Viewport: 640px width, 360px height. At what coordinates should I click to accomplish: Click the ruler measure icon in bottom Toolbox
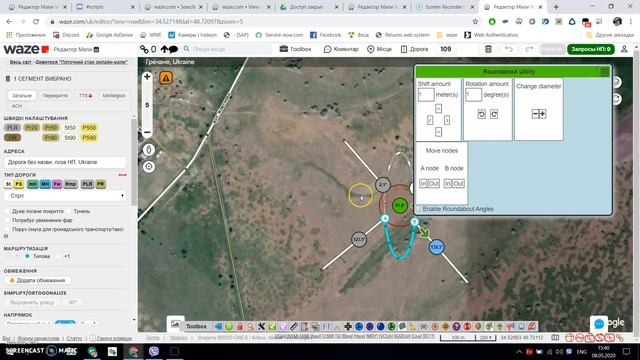click(294, 326)
